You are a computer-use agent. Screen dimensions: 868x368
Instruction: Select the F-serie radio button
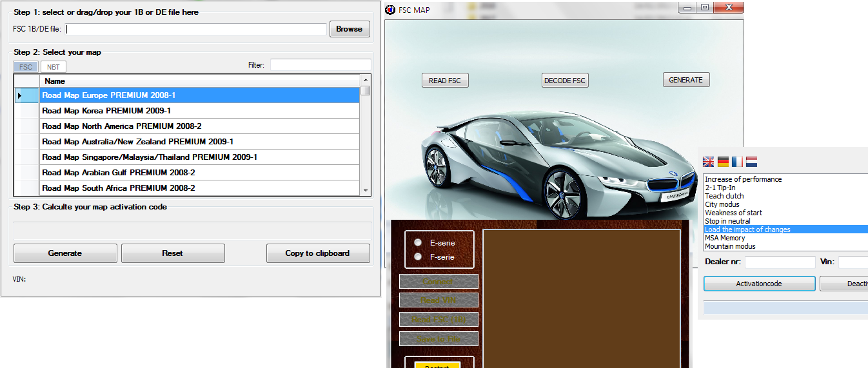(x=418, y=257)
